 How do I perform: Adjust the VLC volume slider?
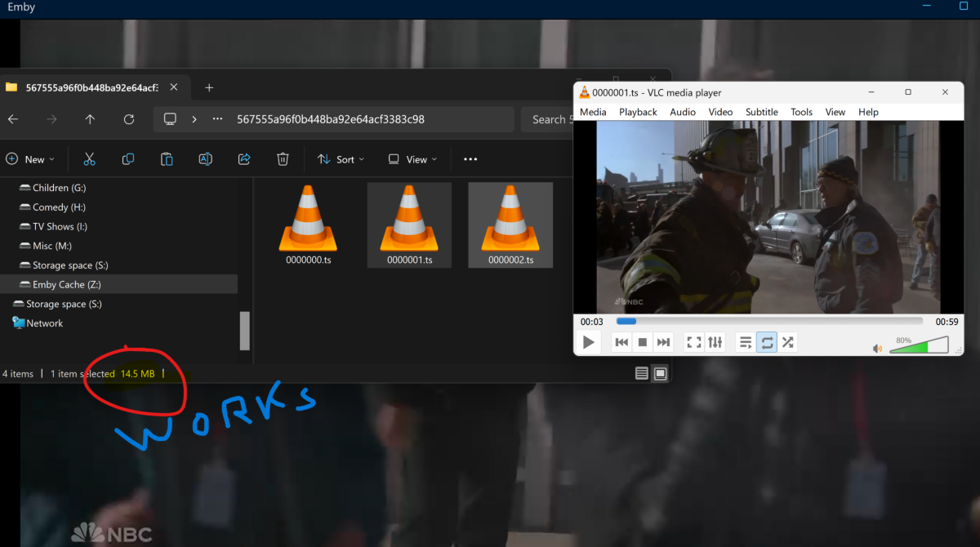(919, 347)
